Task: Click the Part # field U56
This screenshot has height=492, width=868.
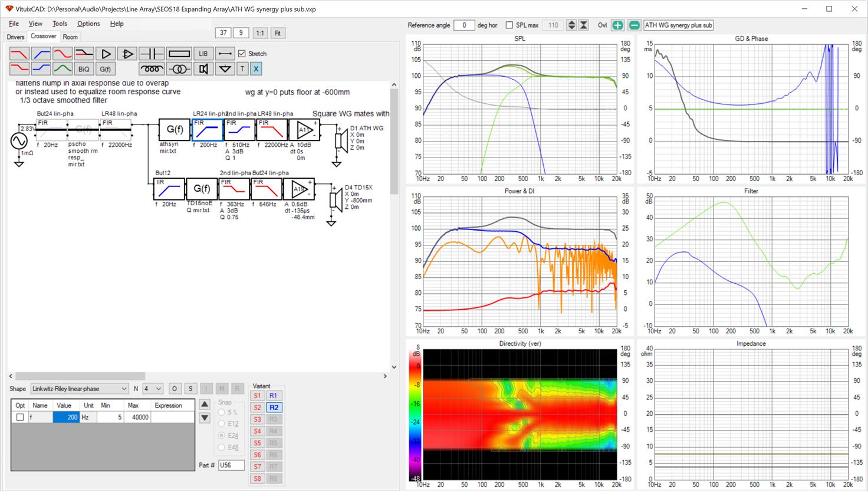Action: click(x=231, y=465)
